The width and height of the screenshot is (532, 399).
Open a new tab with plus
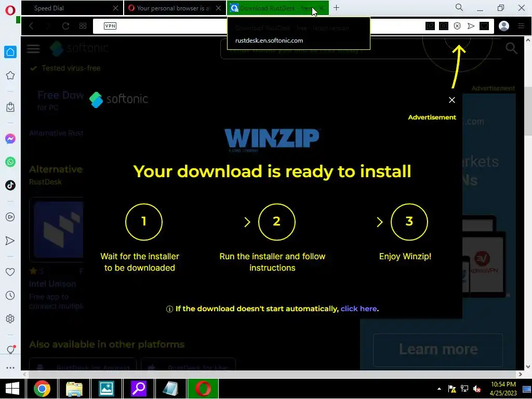336,7
